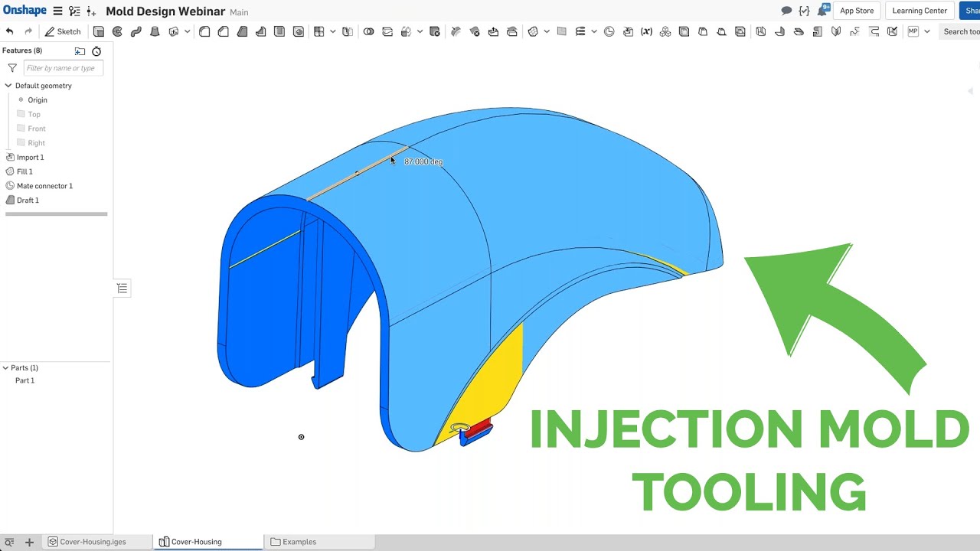Select the Fillet tool
The height and width of the screenshot is (551, 980).
tap(204, 31)
